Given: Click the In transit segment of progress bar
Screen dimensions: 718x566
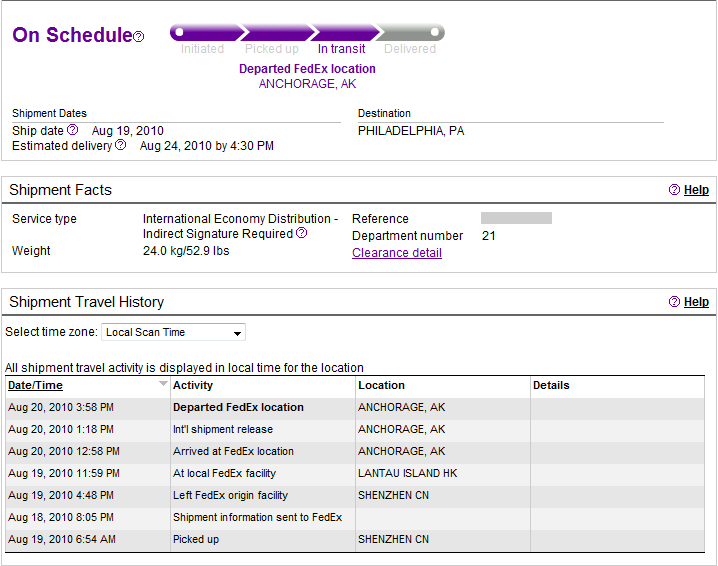Looking at the screenshot, I should pos(345,33).
